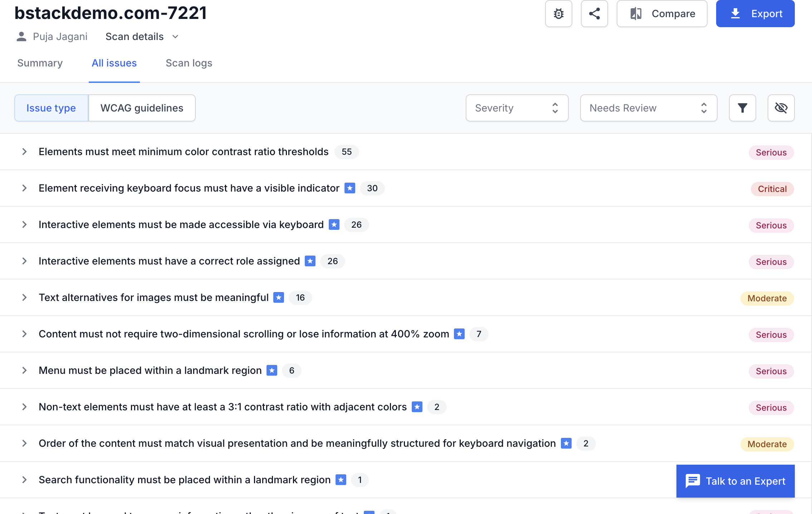Click the Export button
Screen dimensions: 812x514
[x=755, y=14]
